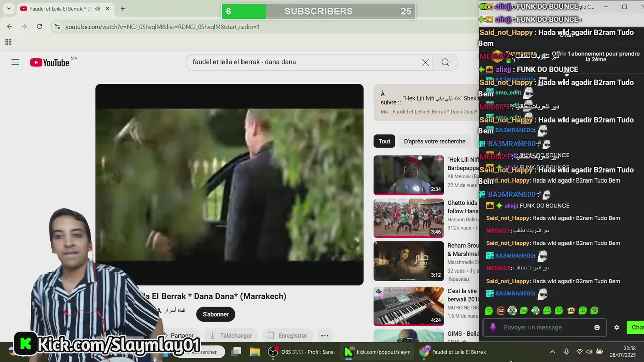Viewport: 644px width, 362px height.
Task: Click the green Chat send button
Action: click(636, 327)
